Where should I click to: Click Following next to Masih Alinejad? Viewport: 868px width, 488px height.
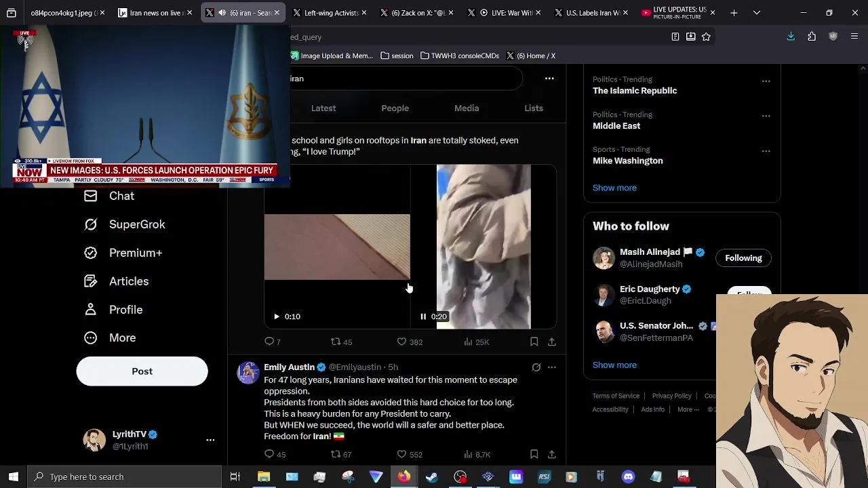743,258
